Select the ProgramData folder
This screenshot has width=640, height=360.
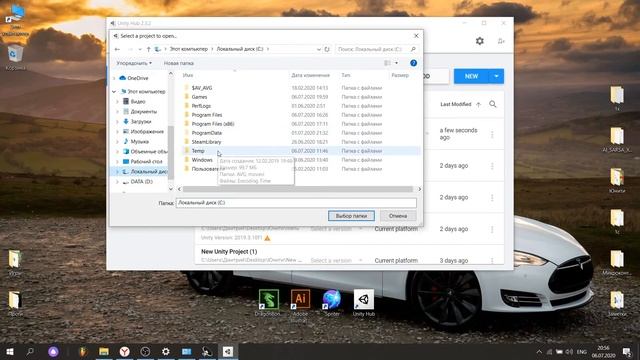point(207,133)
